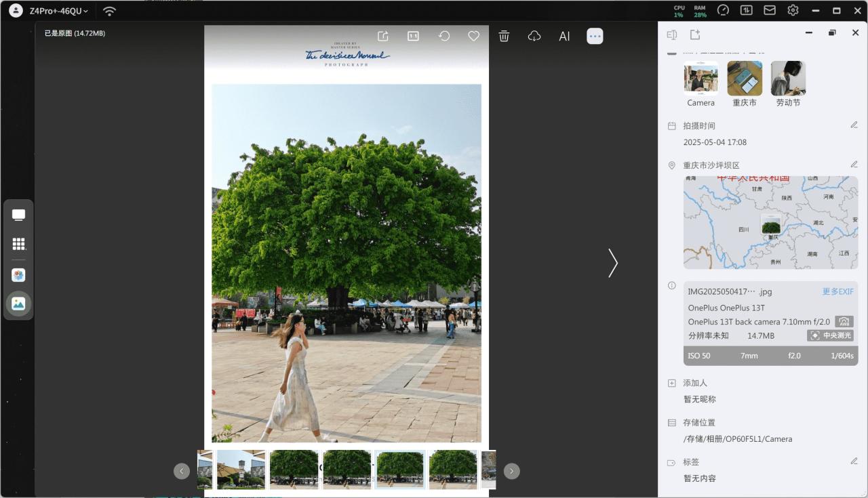Edit the 重庆市沙坪坝区 location

coord(854,165)
